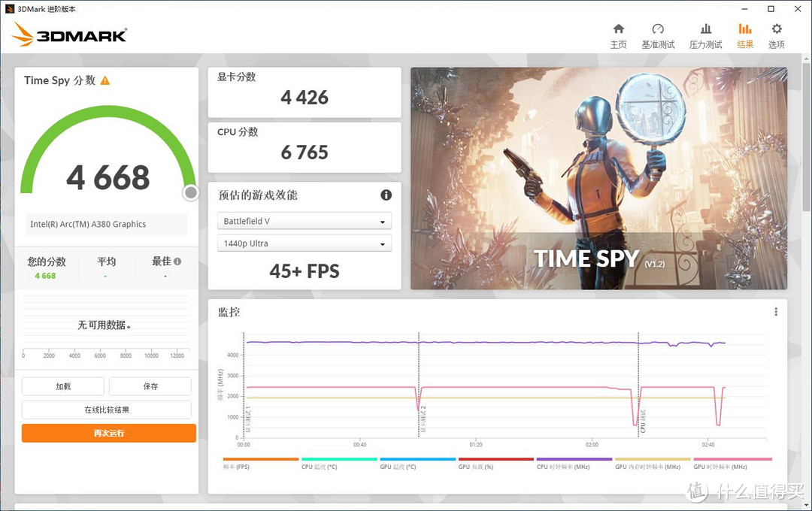Click the TIME SPY preview image

tap(598, 178)
